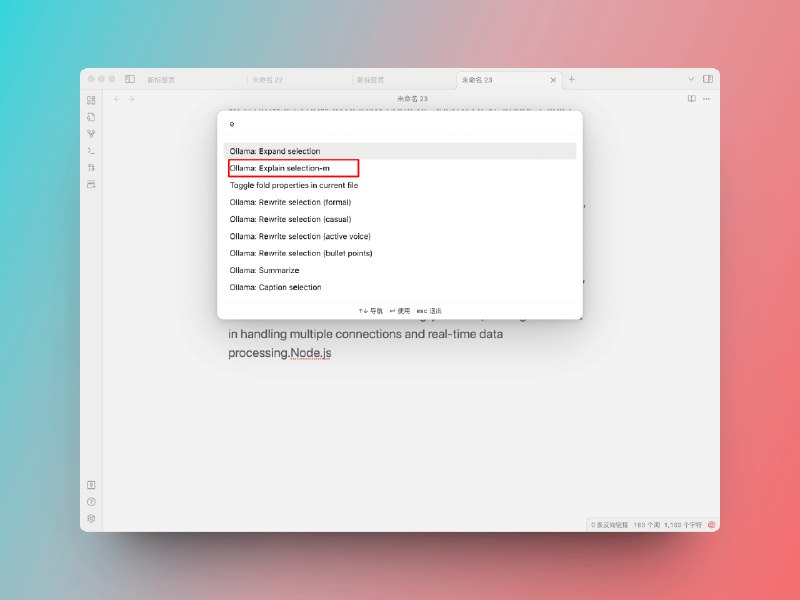Focus the command palette search input
800x600 pixels.
pyautogui.click(x=399, y=124)
